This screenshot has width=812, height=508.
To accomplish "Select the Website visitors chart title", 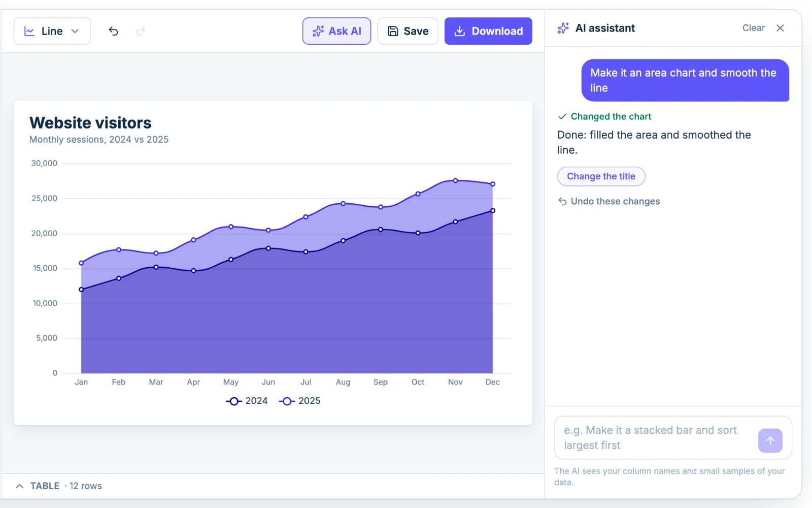I will (90, 123).
